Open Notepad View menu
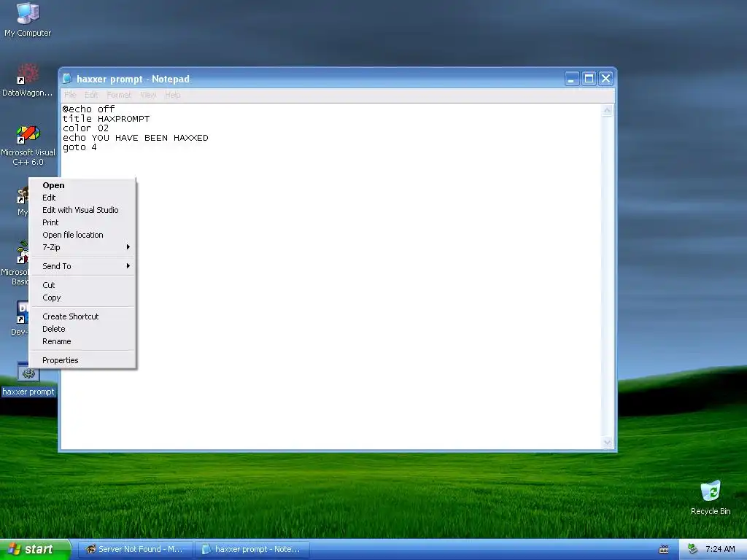747x560 pixels. 148,95
